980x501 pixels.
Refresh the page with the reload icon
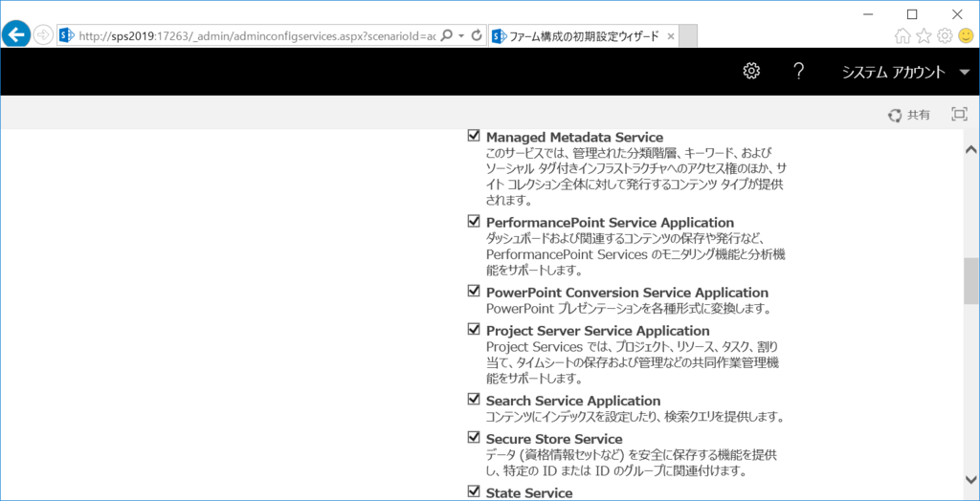477,35
